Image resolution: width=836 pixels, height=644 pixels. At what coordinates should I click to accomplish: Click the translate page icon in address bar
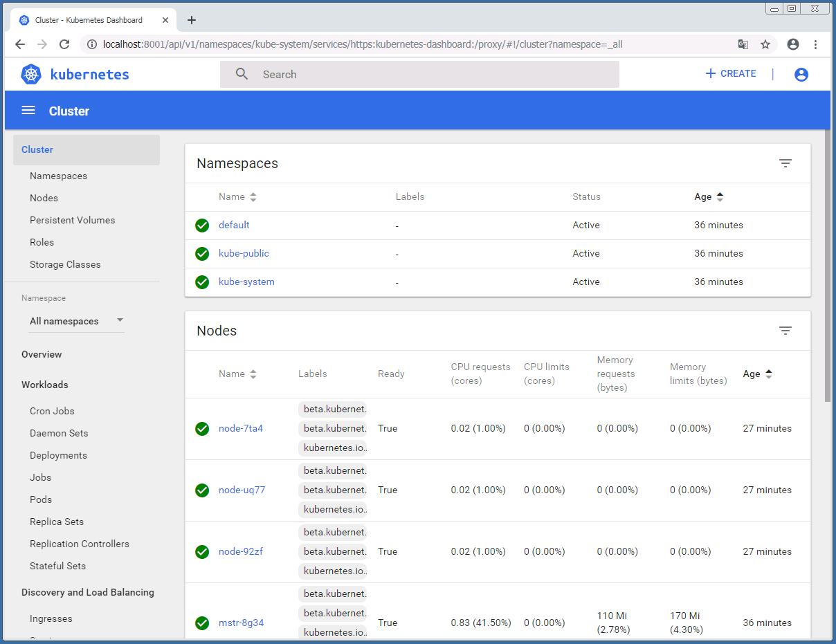743,44
